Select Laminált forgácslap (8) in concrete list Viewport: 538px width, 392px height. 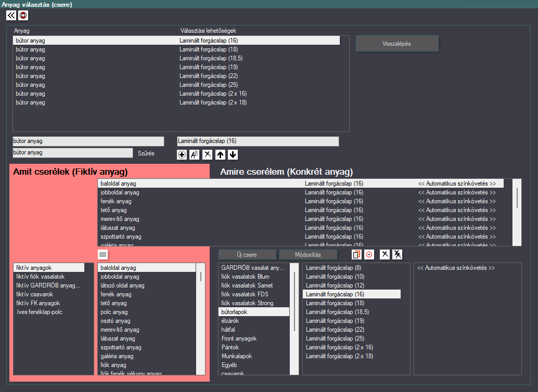click(352, 268)
